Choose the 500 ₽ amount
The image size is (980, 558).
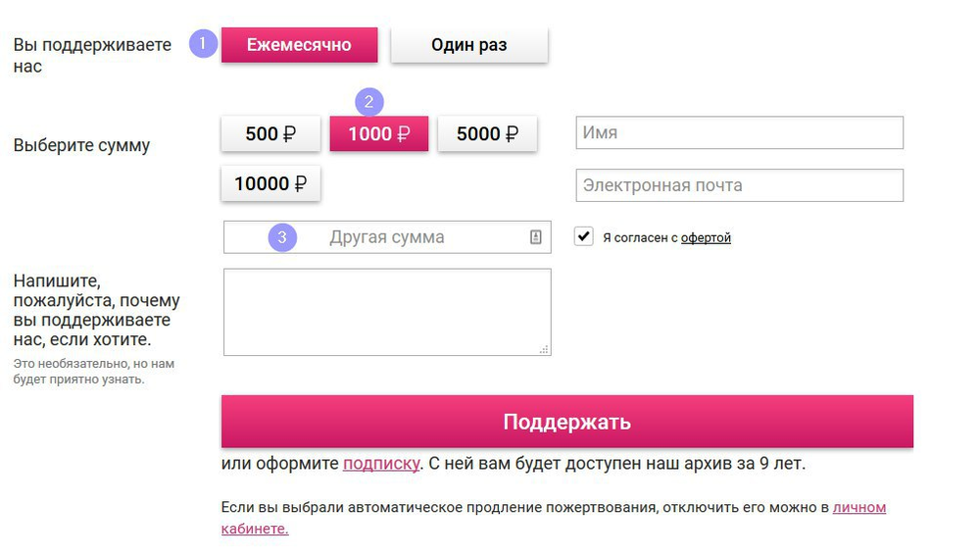click(270, 134)
